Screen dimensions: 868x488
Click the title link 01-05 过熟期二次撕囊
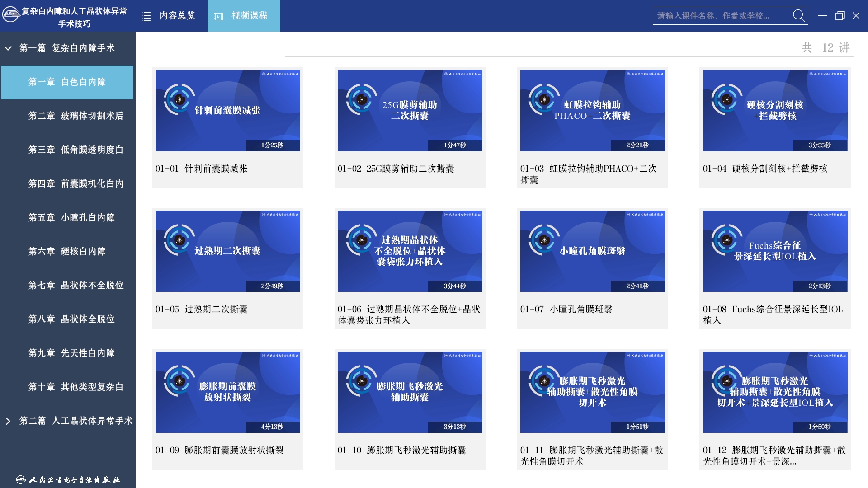pos(202,309)
